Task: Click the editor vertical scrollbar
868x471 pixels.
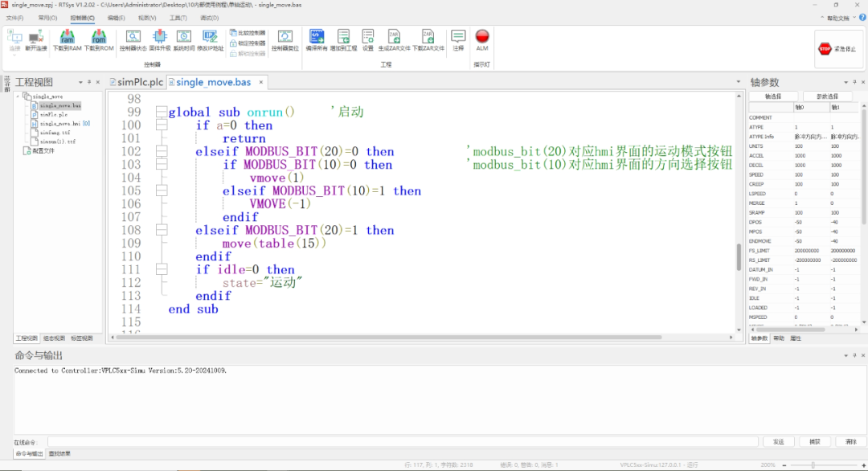Action: tap(739, 257)
